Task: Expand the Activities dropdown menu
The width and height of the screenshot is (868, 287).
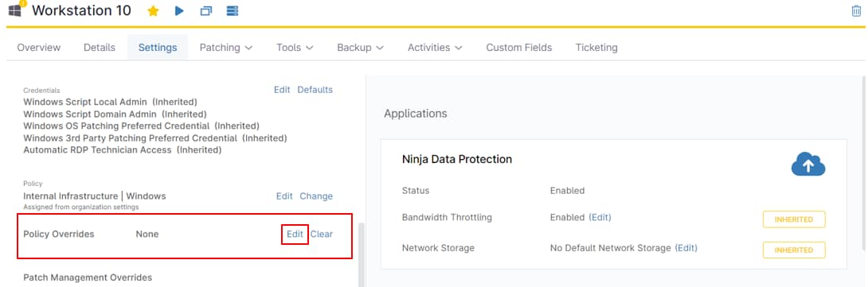Action: (435, 48)
